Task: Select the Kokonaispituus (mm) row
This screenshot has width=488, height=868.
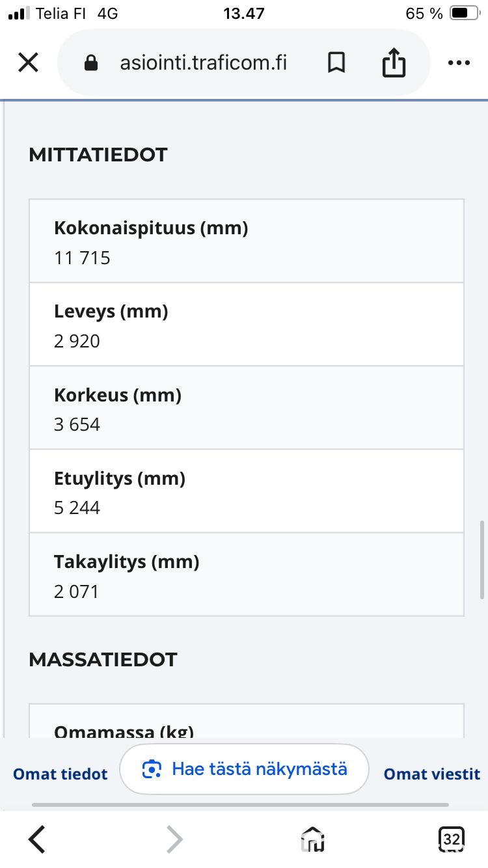Action: [x=247, y=241]
